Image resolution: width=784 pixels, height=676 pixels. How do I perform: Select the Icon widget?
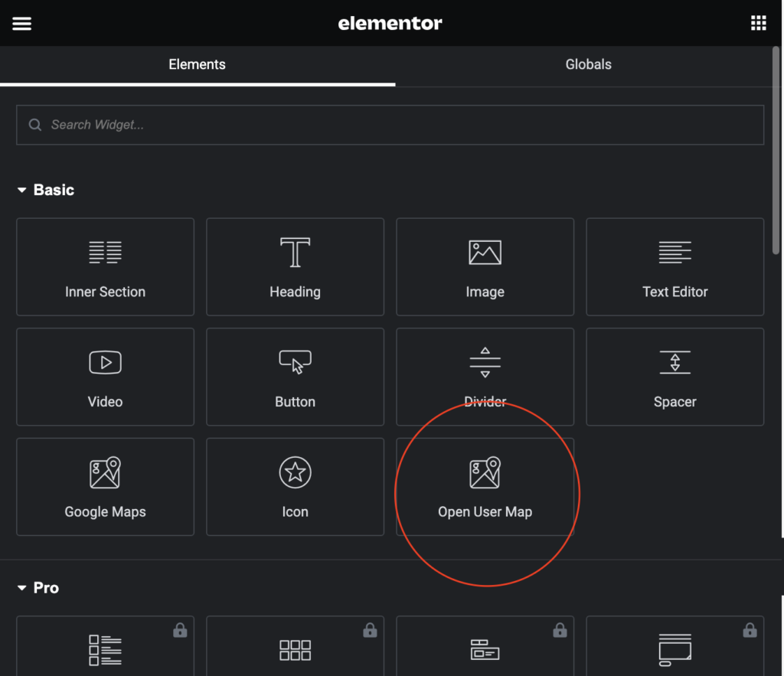(295, 486)
